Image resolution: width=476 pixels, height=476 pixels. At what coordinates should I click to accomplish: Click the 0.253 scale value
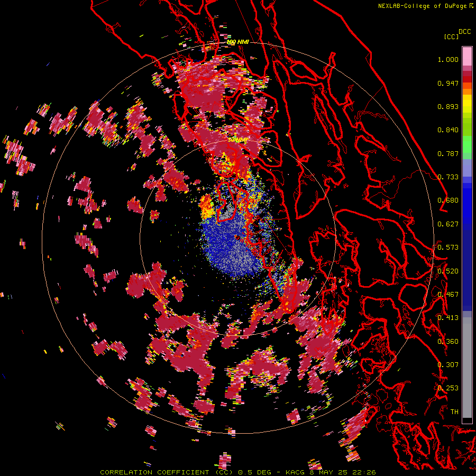point(448,388)
